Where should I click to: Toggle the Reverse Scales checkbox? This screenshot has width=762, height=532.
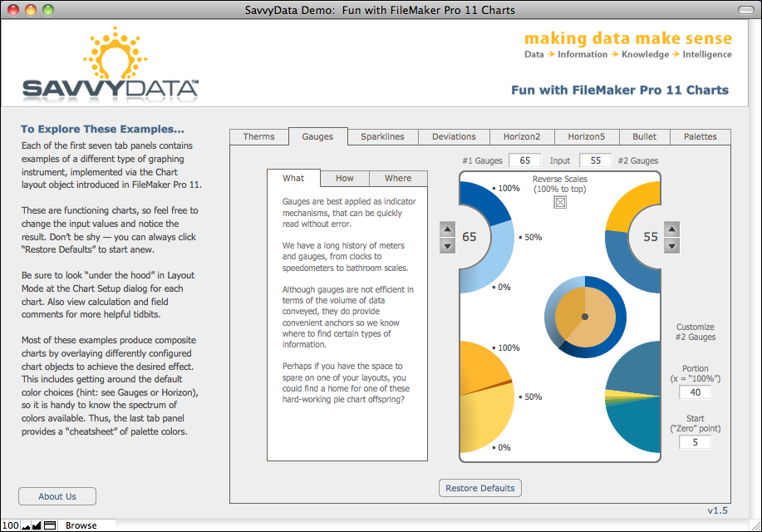point(560,202)
